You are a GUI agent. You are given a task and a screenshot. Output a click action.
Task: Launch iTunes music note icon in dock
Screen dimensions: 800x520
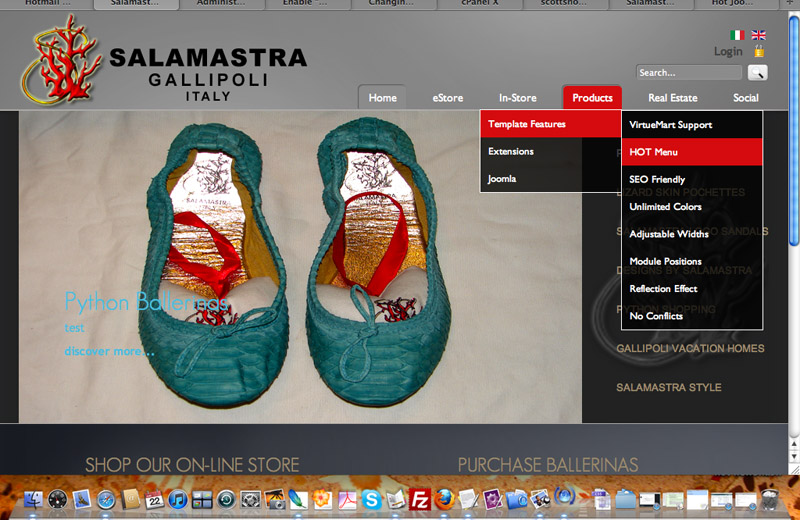tap(178, 499)
